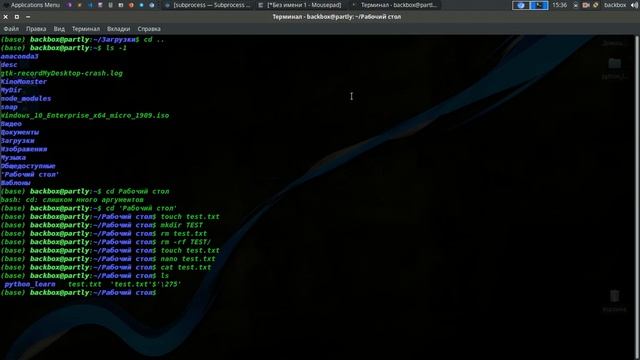The width and height of the screenshot is (640, 360).
Task: Click the 'anaconda3' directory entry
Action: 19,56
